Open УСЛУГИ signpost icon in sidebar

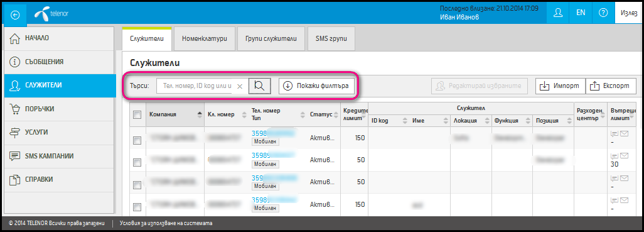coord(14,133)
